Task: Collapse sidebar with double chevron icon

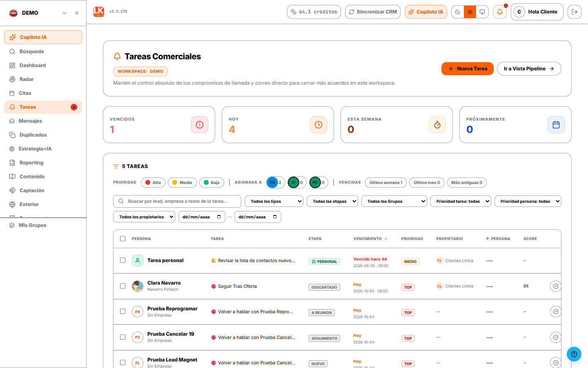Action: point(77,13)
